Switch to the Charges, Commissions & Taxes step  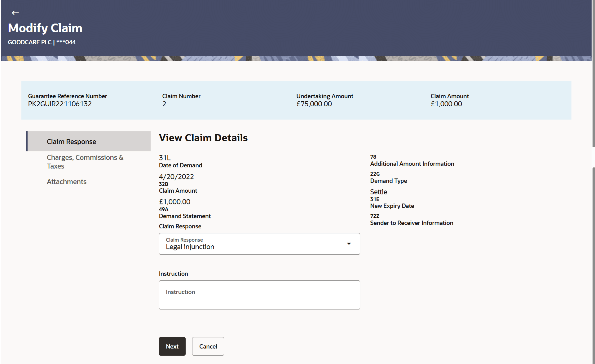point(85,161)
